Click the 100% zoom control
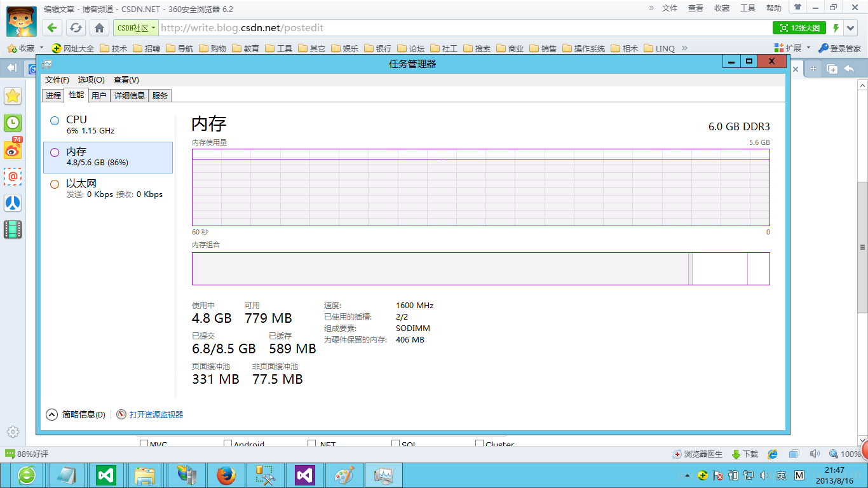Screen dimensions: 868x488 (x=845, y=454)
